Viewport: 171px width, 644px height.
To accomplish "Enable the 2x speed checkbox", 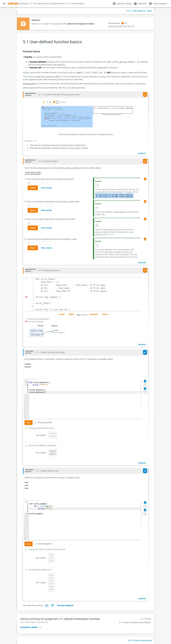I will pos(57,102).
